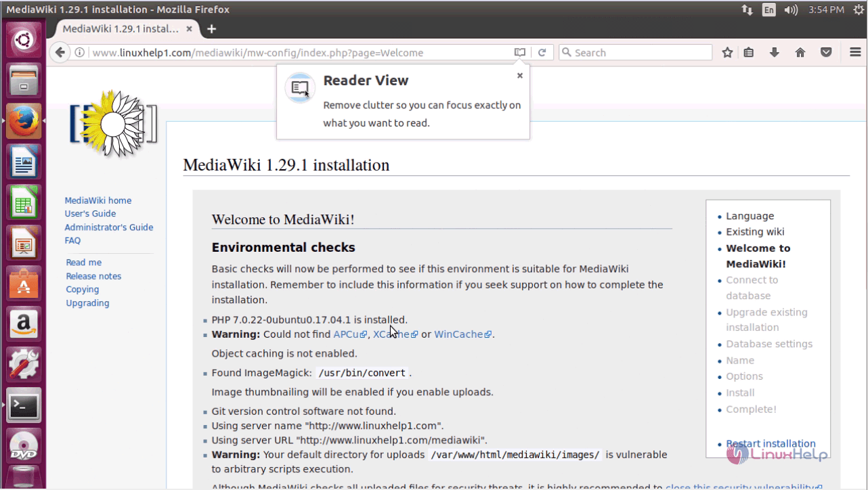Click Database settings step

769,344
